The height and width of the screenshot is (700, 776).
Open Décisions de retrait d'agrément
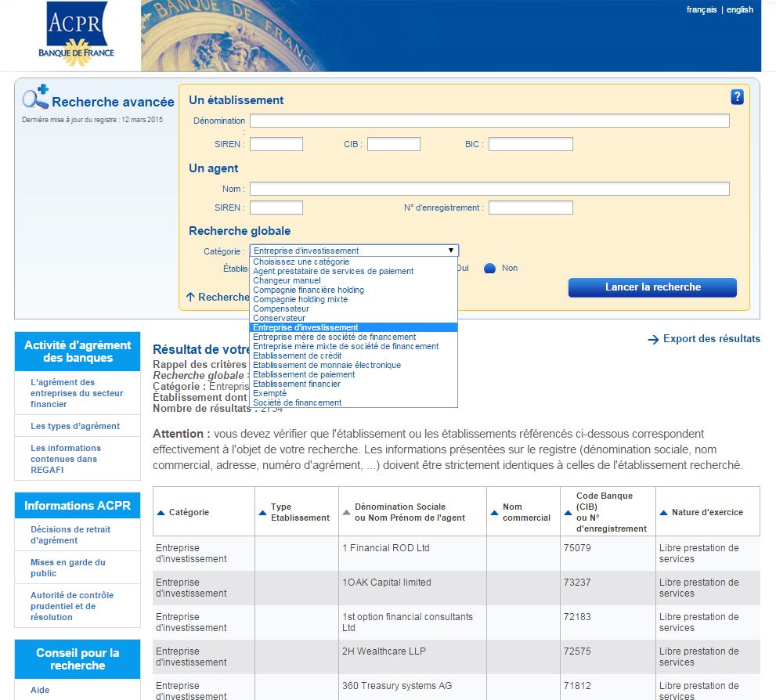coord(70,535)
